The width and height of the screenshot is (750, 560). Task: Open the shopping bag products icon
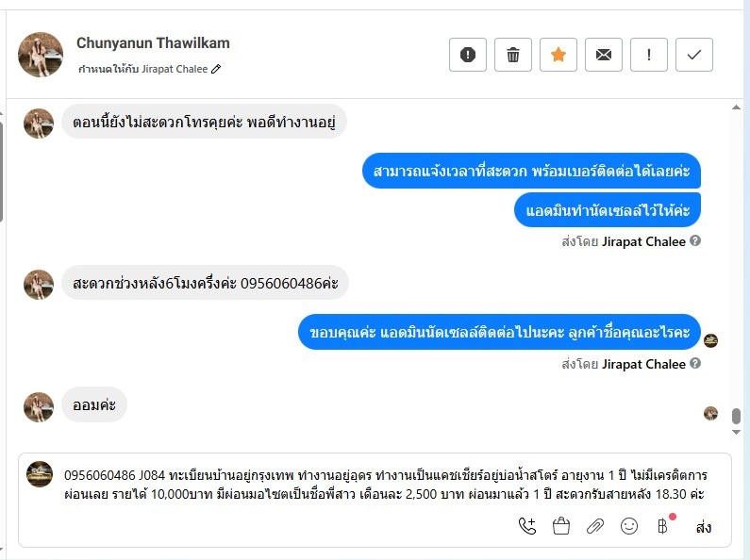tap(561, 526)
